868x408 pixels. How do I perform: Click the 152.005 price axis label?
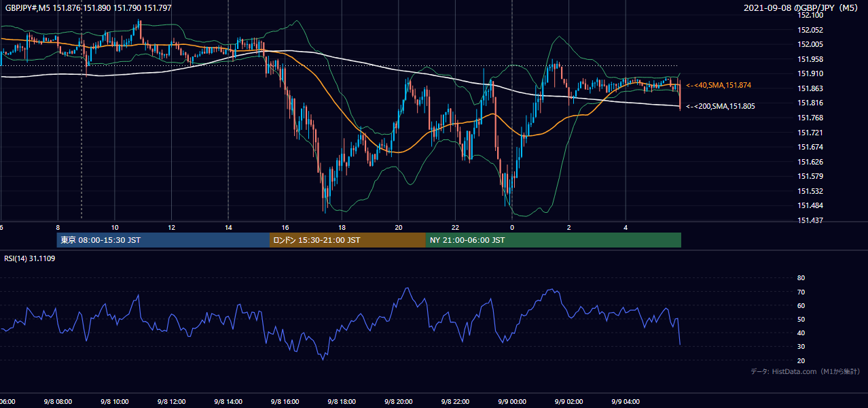coord(810,44)
